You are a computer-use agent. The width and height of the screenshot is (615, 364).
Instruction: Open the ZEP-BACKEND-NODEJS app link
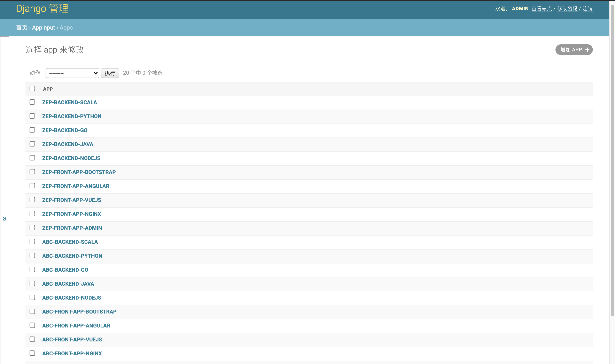[71, 158]
